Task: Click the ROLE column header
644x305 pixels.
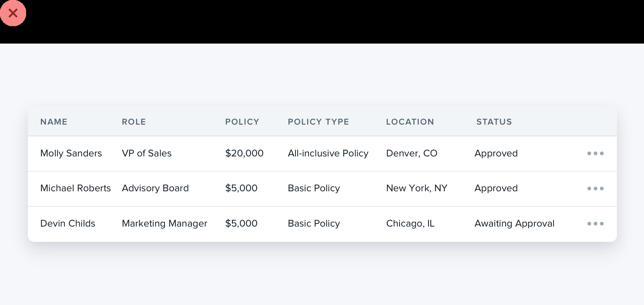Action: [134, 122]
